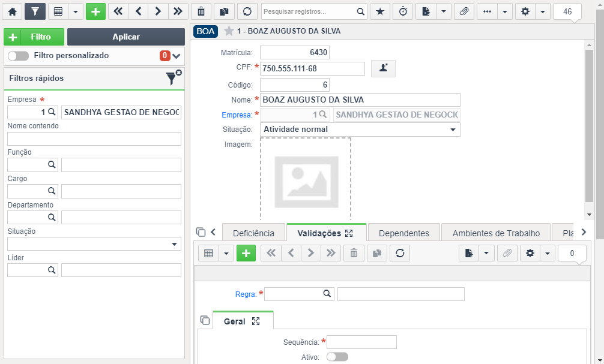Go to previous record in top toolbar

139,11
